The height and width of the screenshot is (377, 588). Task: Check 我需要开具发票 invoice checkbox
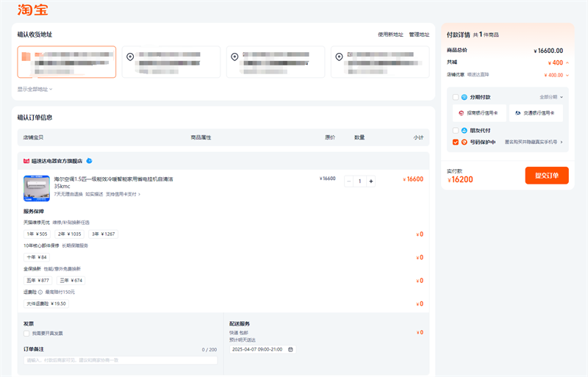26,333
